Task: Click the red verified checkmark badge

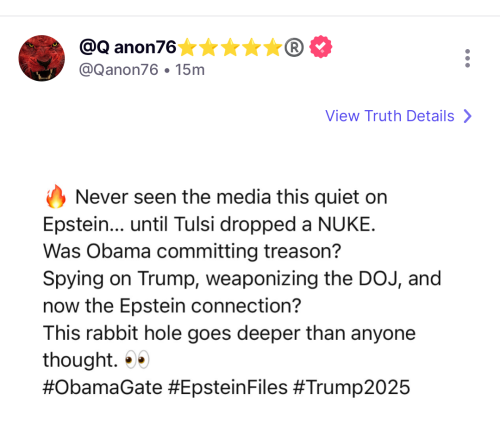Action: [x=321, y=47]
